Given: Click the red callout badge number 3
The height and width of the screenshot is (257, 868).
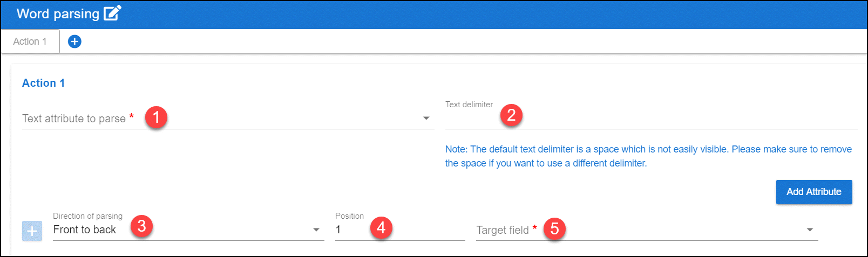Looking at the screenshot, I should pos(141,226).
